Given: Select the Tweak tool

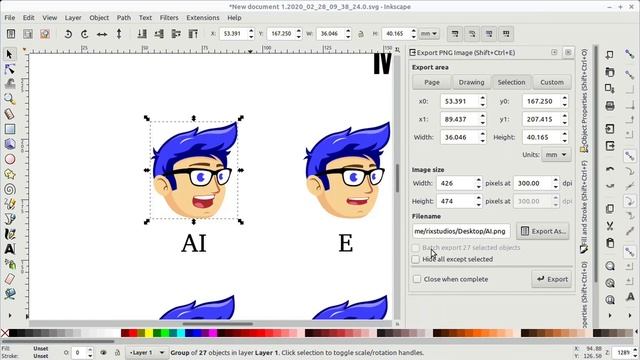Looking at the screenshot, I should pyautogui.click(x=10, y=84).
